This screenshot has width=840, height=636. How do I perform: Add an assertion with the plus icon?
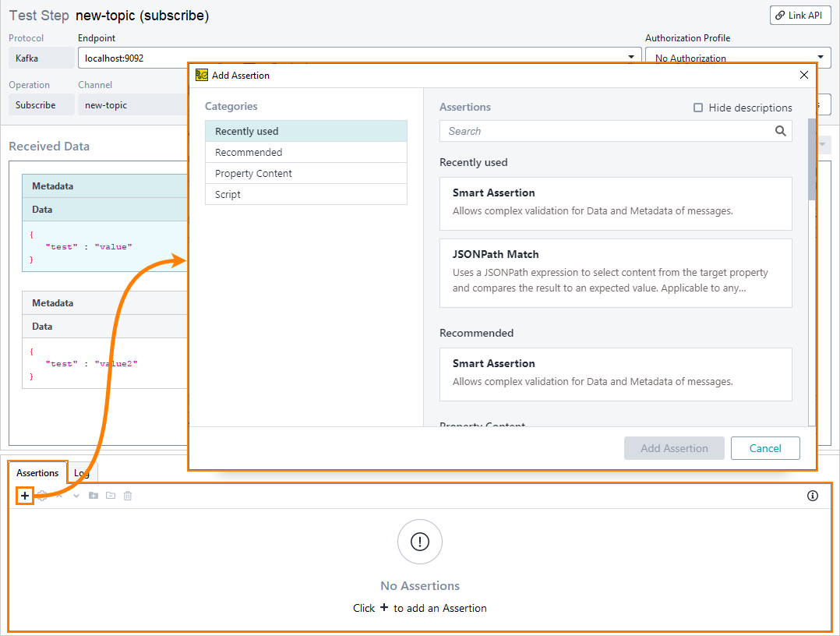(x=25, y=496)
